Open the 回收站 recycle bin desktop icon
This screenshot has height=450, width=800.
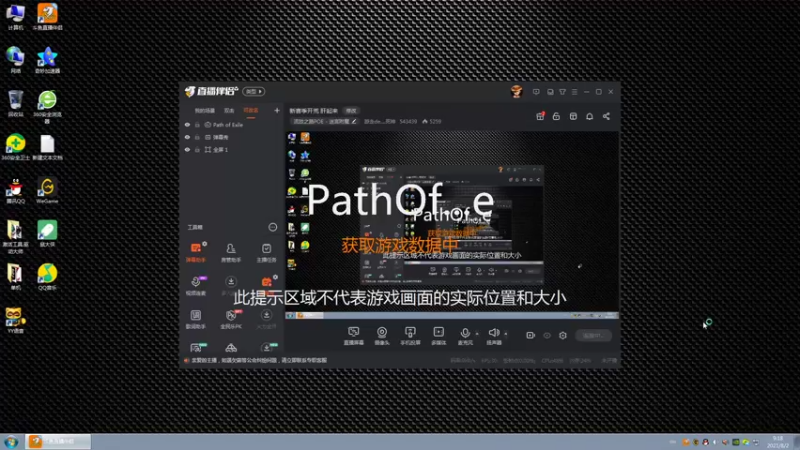pos(15,104)
